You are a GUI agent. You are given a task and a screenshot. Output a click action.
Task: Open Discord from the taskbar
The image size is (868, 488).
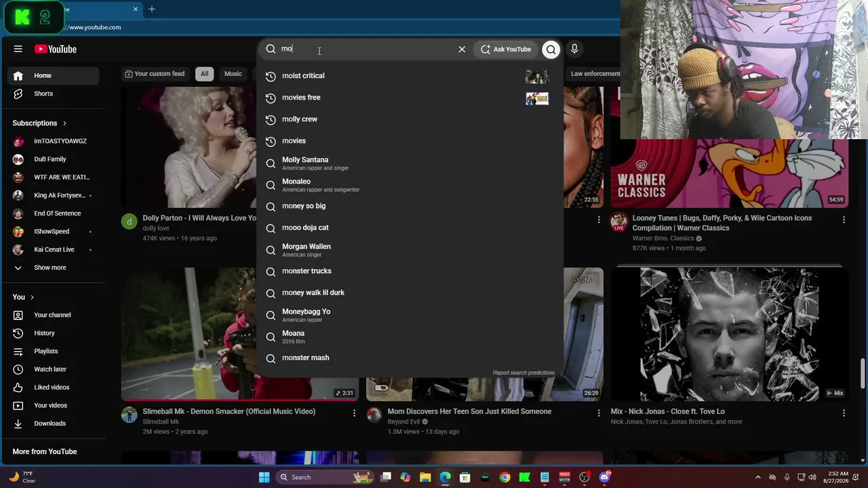604,477
